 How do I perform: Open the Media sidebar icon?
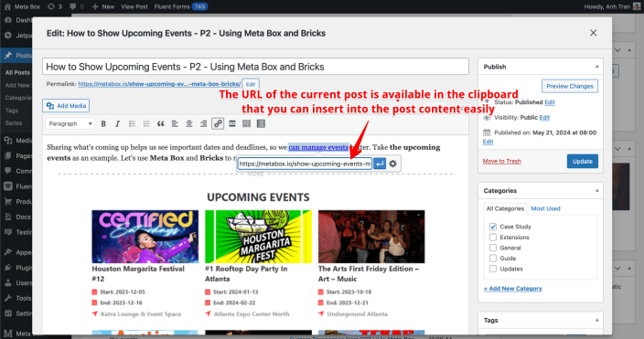coord(8,141)
